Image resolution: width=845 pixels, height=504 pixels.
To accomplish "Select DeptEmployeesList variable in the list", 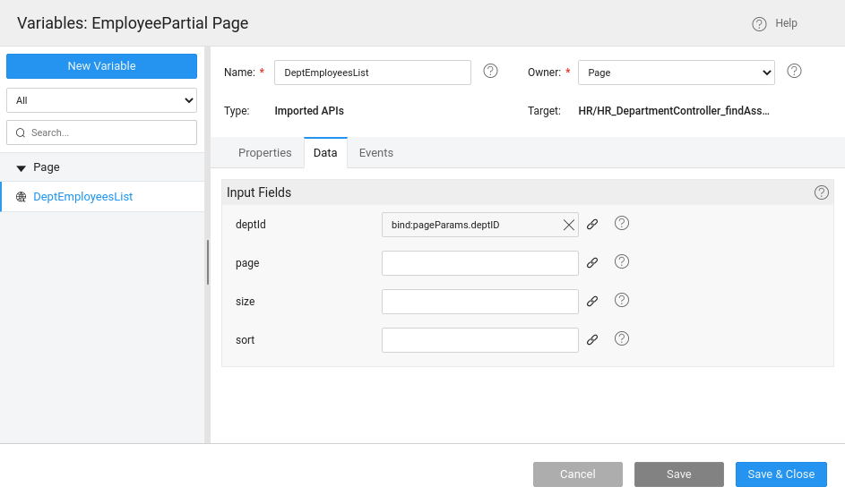I will tap(82, 197).
